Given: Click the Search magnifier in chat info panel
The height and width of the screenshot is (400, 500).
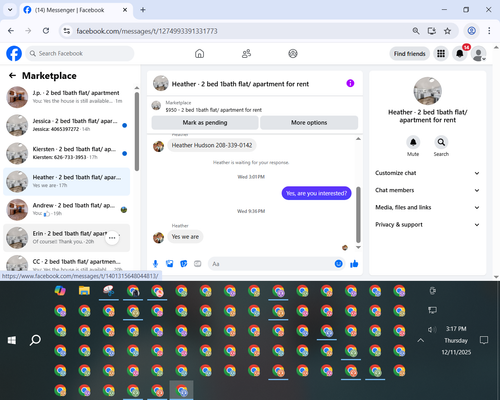Looking at the screenshot, I should click(441, 142).
